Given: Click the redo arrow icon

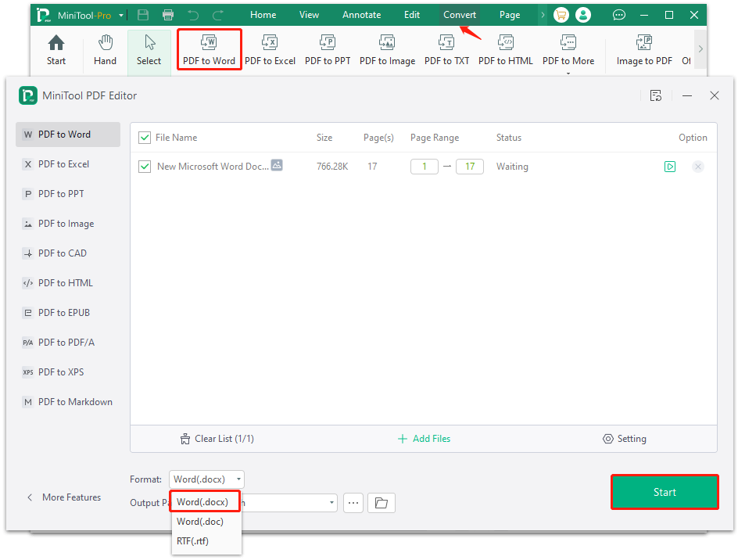Looking at the screenshot, I should pyautogui.click(x=218, y=15).
